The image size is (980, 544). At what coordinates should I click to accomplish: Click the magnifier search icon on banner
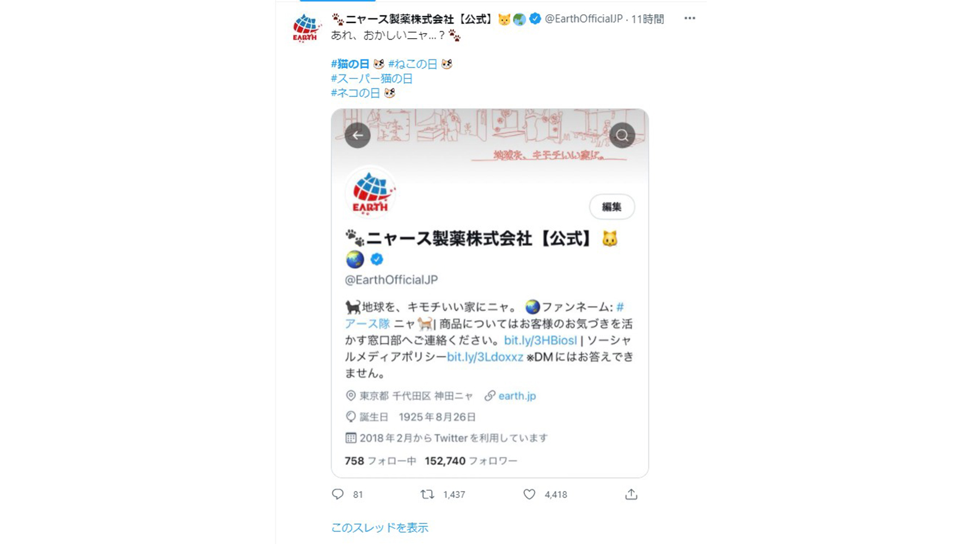622,135
